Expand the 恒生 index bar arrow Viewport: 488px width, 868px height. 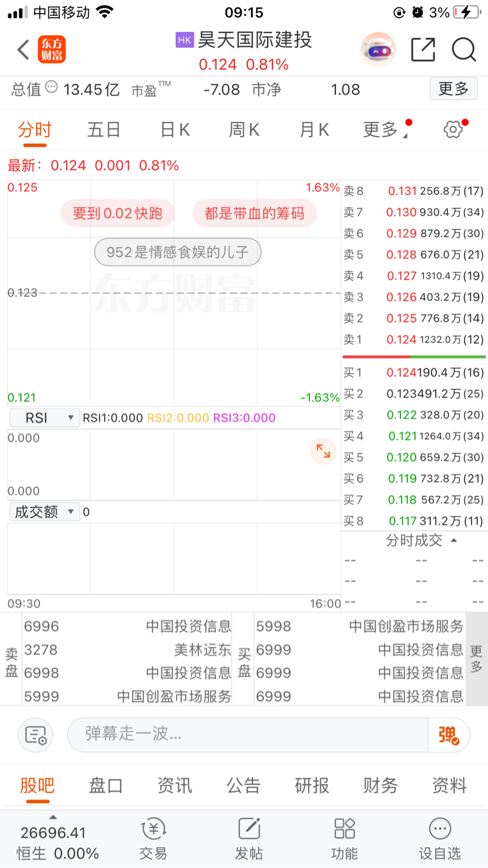53,817
